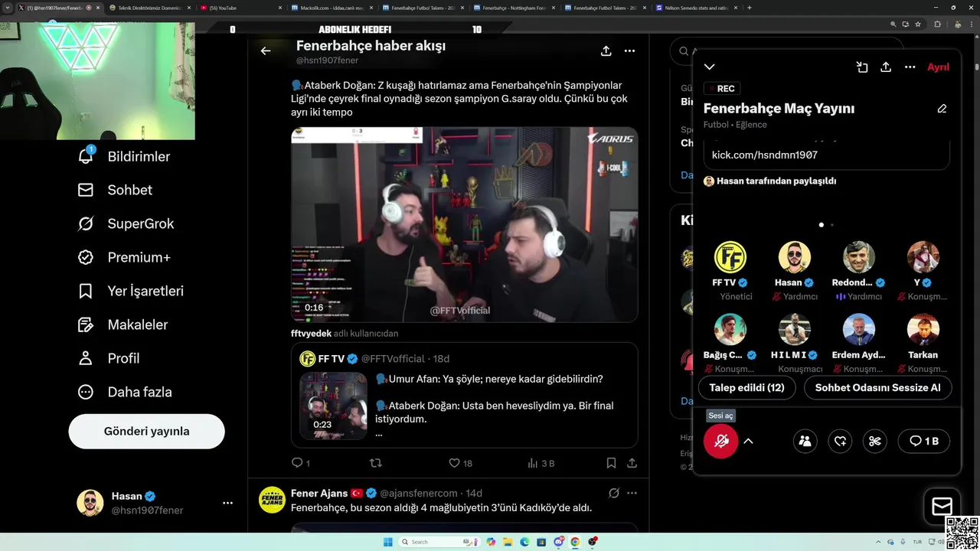Go back using the arrow beside Fenerbahçe haber akışı

pos(266,51)
